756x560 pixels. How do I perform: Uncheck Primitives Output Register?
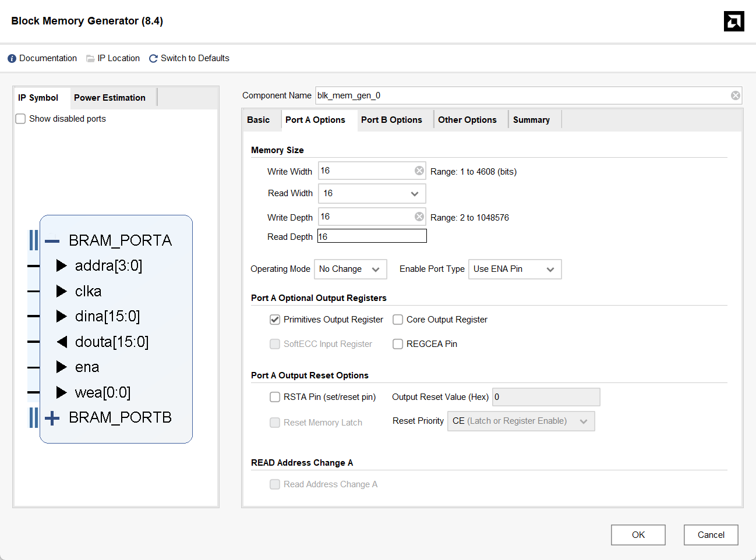pyautogui.click(x=275, y=320)
